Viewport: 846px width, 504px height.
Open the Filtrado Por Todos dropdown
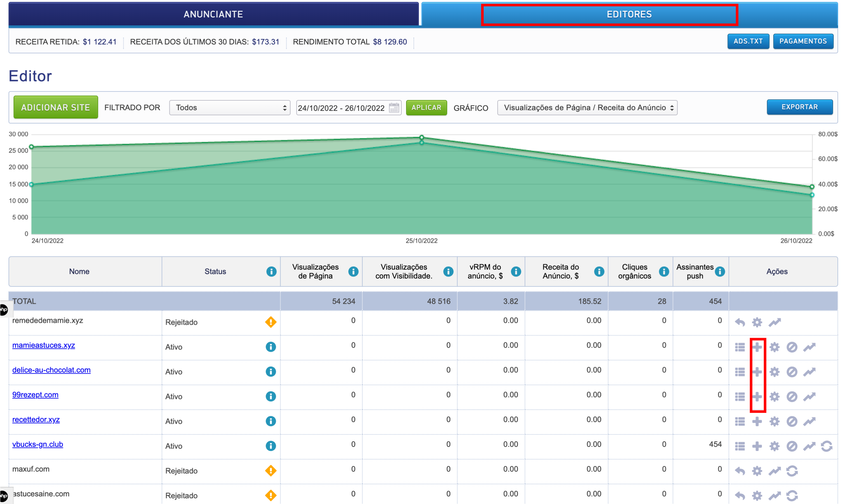229,108
